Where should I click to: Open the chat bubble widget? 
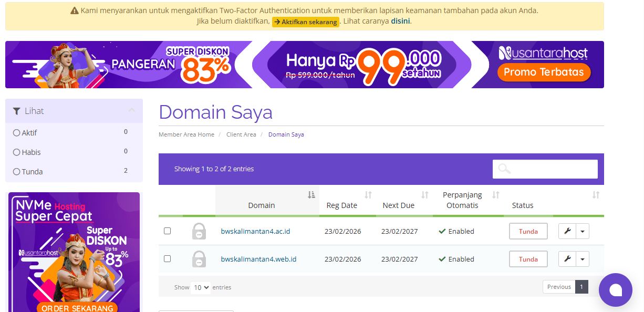(615, 290)
